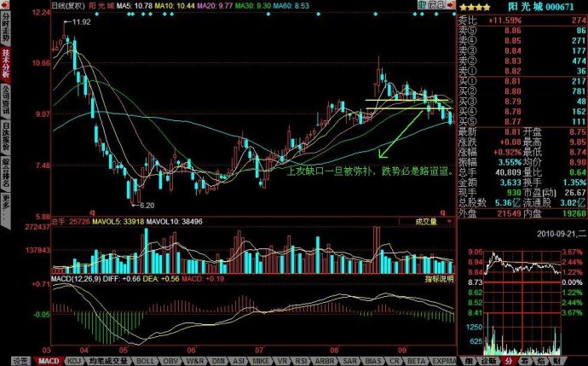Open the 日线(复权) period label dropdown
The height and width of the screenshot is (366, 588).
69,6
